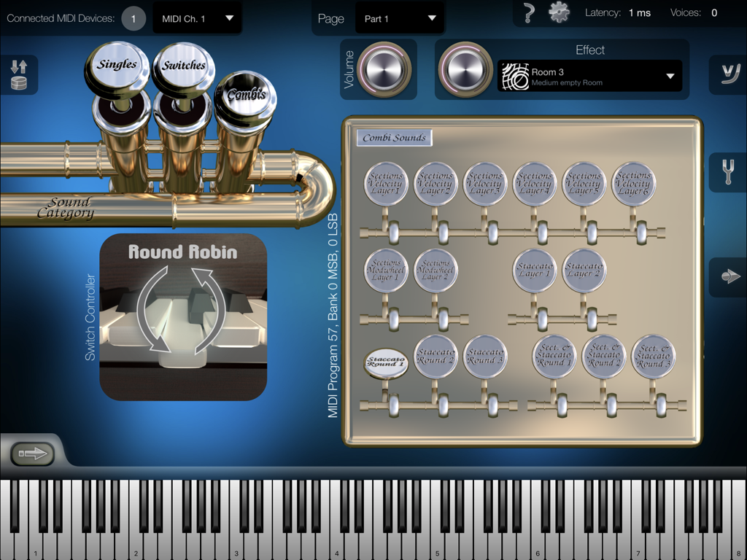The width and height of the screenshot is (747, 560).
Task: Open the MIDI Ch. 1 channel dropdown
Action: [198, 17]
